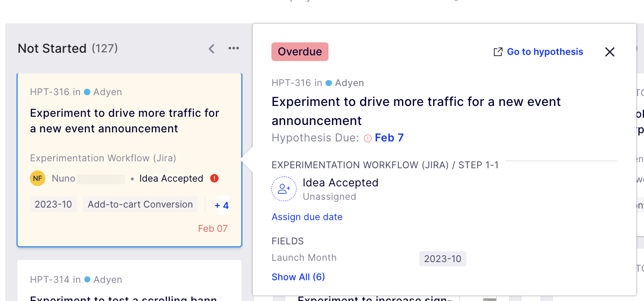
Task: Click Adyen project dot on HPT-314 card
Action: point(87,280)
